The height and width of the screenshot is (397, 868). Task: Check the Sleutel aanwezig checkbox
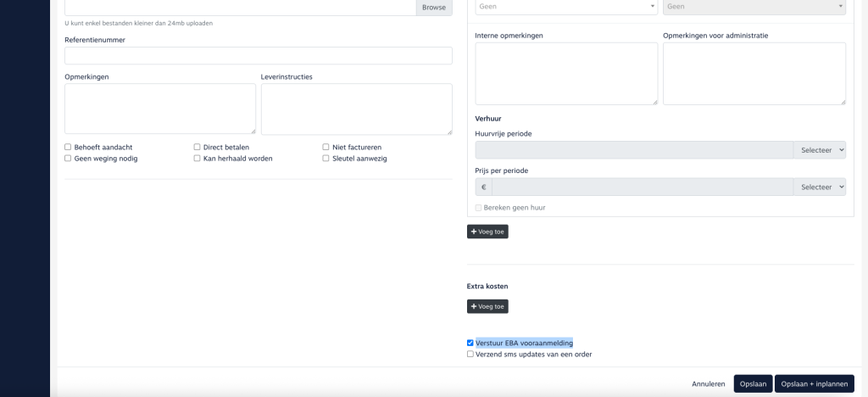[x=325, y=159]
